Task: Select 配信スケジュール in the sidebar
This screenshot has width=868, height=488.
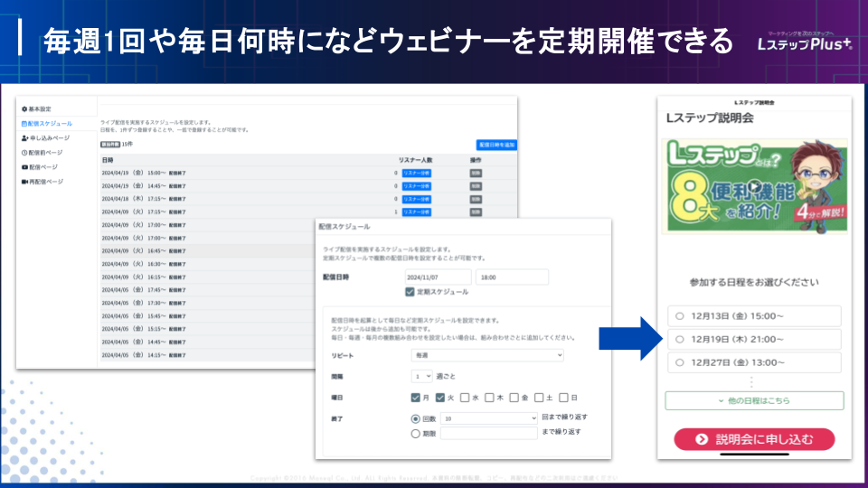Action: click(47, 124)
